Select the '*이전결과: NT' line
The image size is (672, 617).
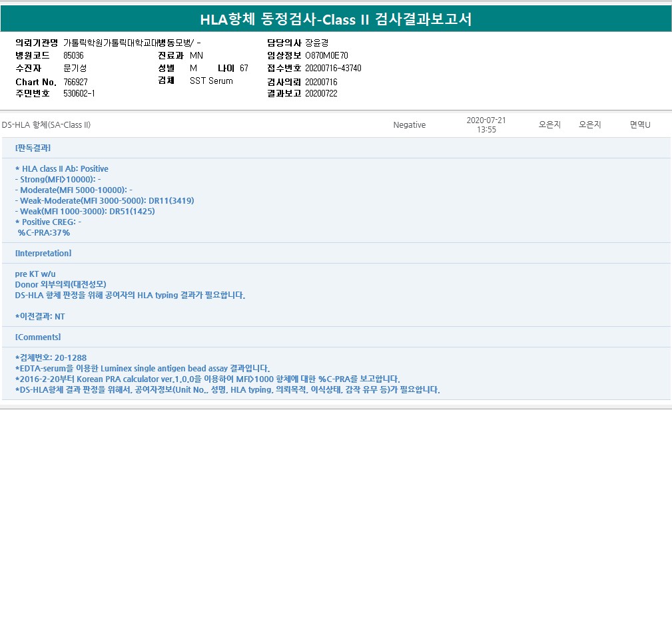(x=40, y=316)
